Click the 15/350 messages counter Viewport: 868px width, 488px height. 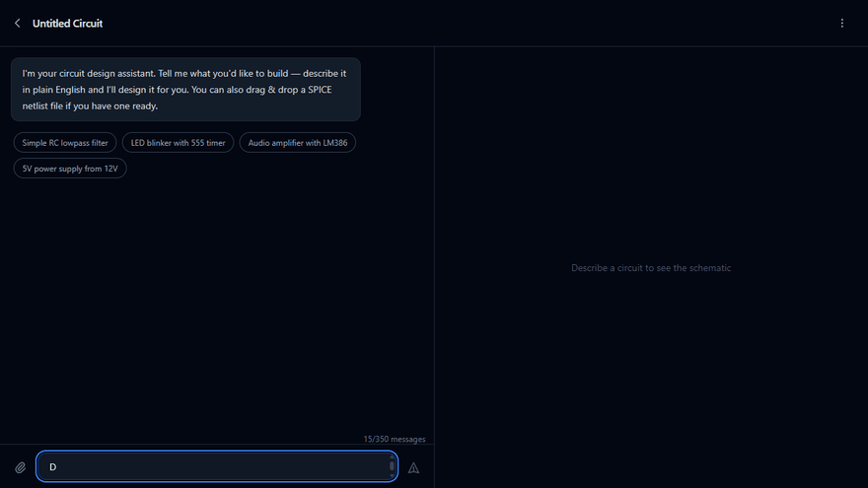(394, 439)
